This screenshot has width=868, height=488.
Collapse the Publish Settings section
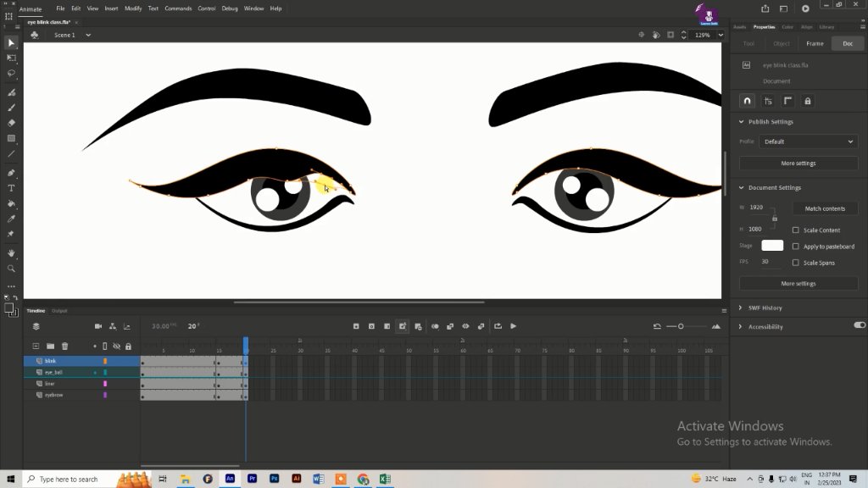coord(741,122)
